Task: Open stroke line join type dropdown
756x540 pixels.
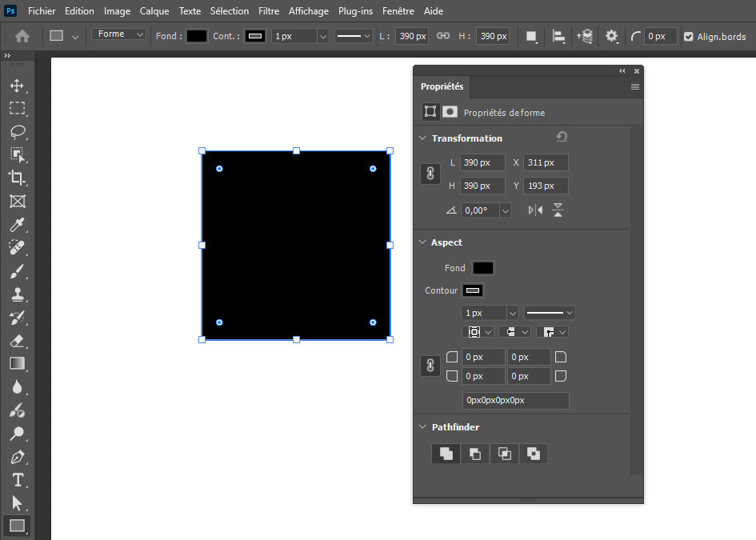Action: click(x=553, y=332)
